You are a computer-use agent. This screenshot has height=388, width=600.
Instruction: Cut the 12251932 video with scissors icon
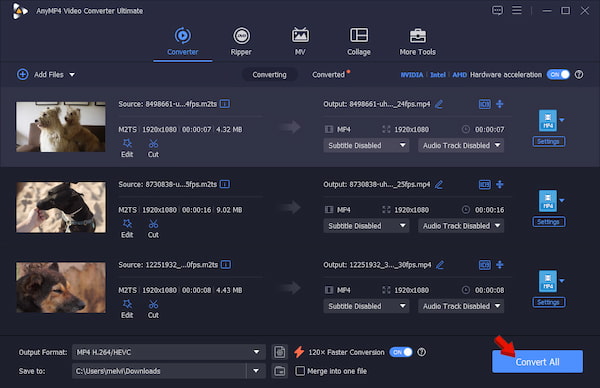pos(153,309)
